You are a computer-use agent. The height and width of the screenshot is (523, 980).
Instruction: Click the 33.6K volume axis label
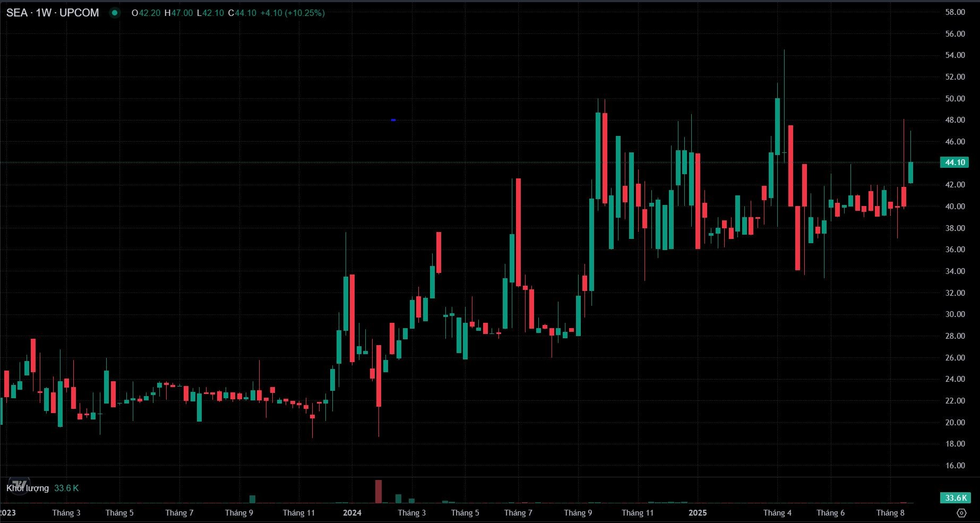click(x=955, y=498)
